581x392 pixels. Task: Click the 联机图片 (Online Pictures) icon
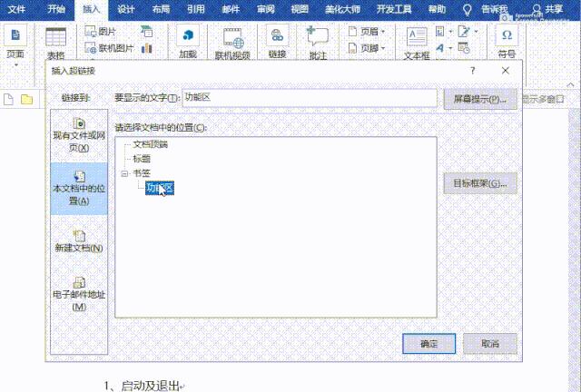point(91,48)
